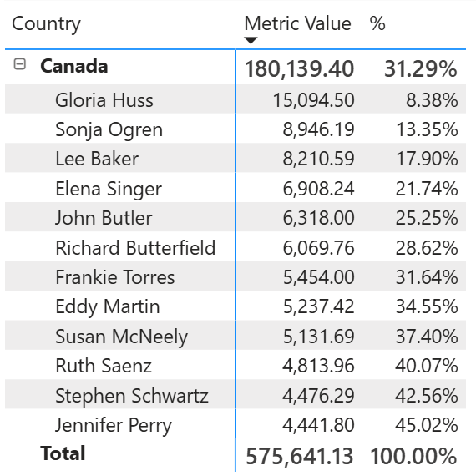Click the Metric Value sort arrow
Viewport: 476px width, 476px height.
(251, 40)
